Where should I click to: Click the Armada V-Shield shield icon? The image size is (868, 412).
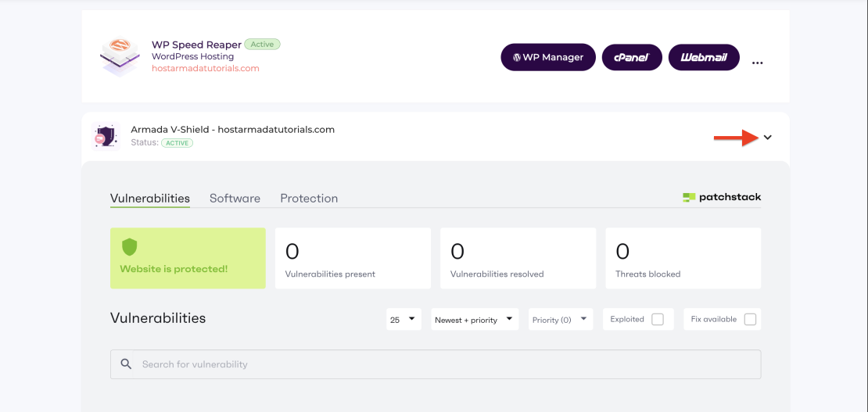(x=104, y=136)
